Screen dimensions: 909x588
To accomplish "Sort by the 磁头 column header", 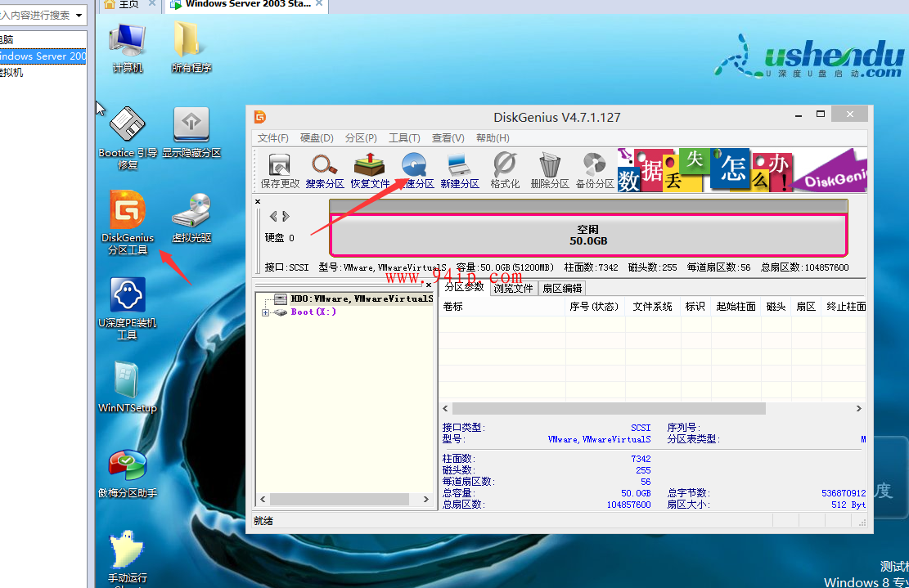I will click(776, 307).
